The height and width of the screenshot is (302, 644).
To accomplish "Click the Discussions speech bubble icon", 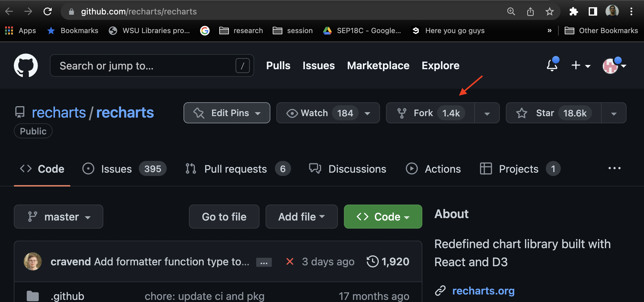I will click(x=314, y=168).
